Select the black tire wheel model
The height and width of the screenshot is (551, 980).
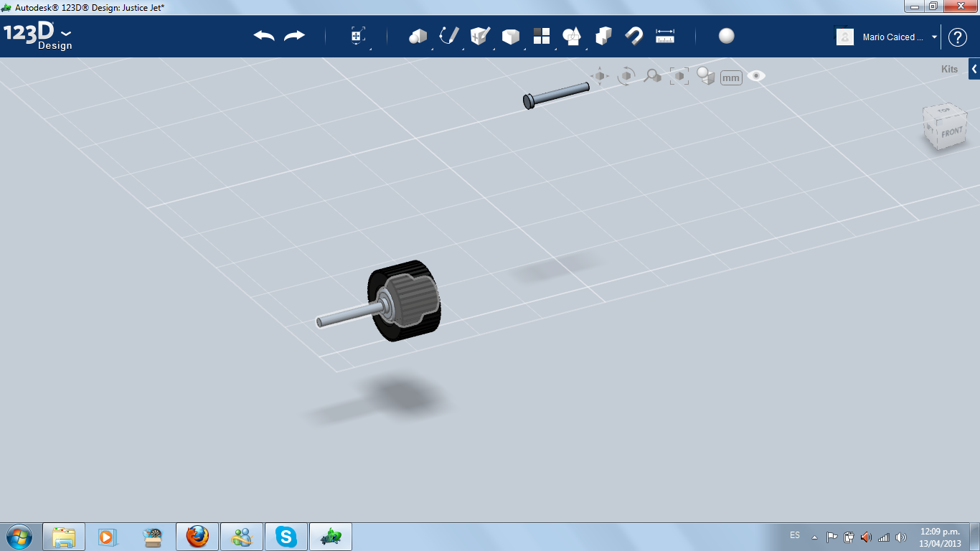404,301
